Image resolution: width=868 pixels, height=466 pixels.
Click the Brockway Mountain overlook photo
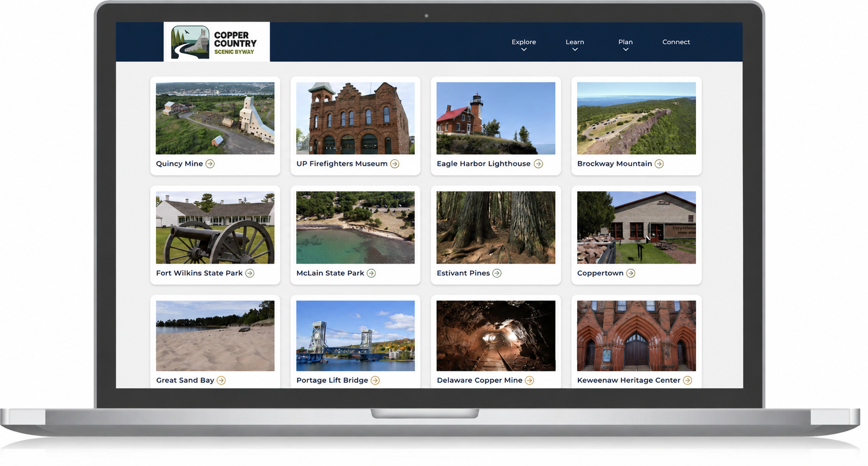637,118
